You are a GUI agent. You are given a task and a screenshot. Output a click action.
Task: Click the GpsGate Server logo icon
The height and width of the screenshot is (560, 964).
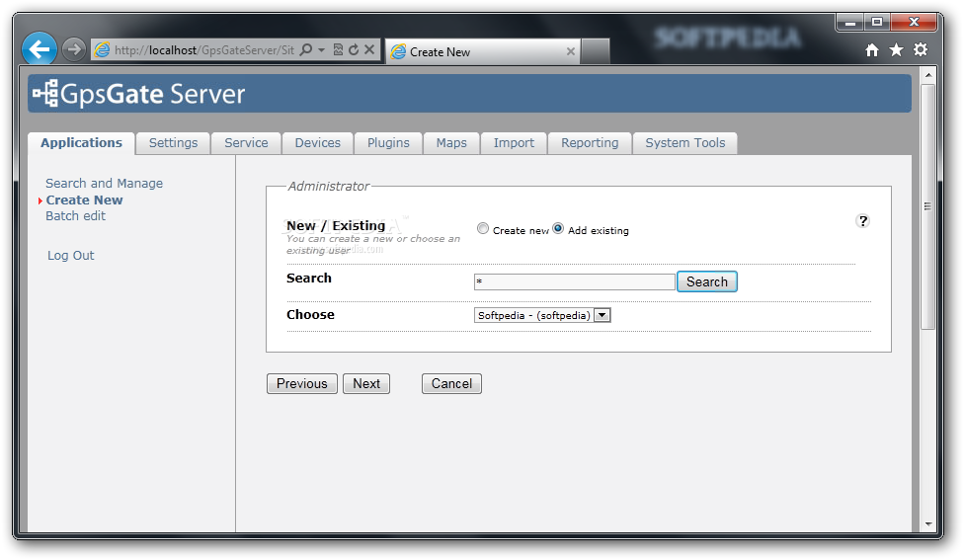[x=45, y=94]
